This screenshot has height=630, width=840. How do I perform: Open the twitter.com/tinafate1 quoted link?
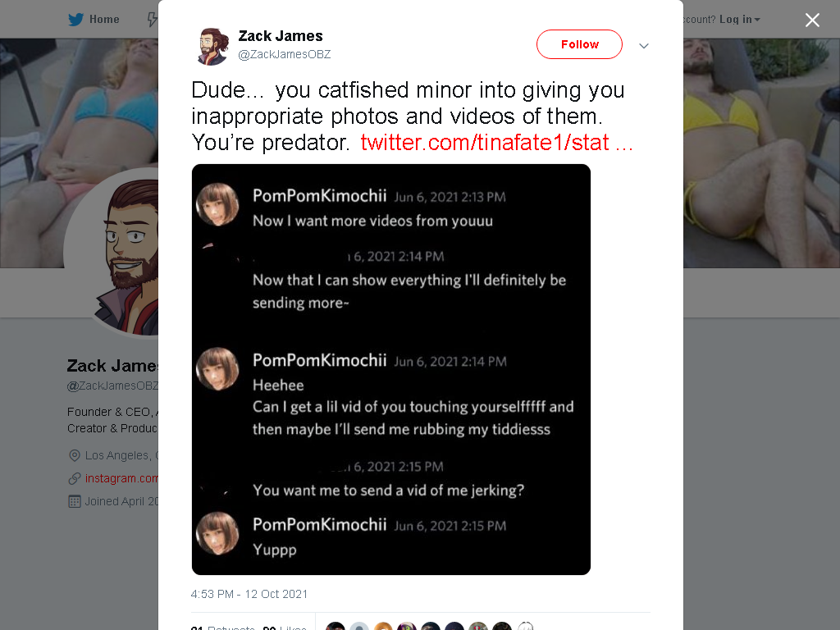(496, 143)
